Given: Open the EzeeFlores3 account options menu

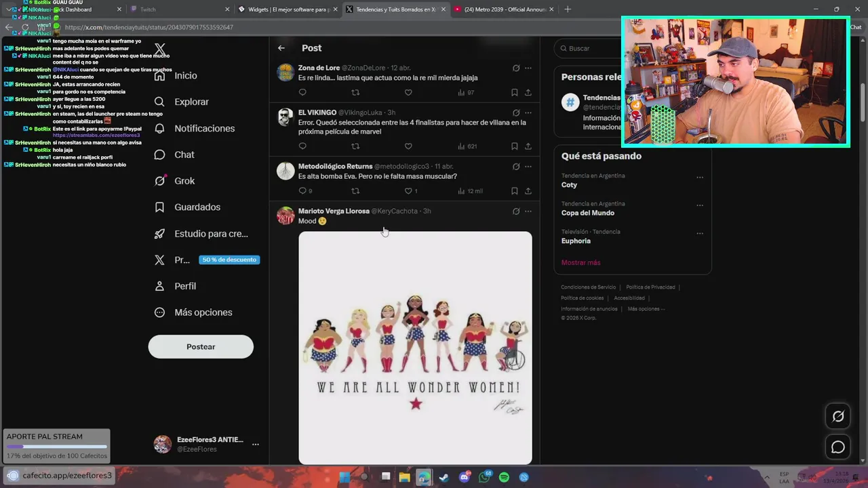Looking at the screenshot, I should 255,445.
